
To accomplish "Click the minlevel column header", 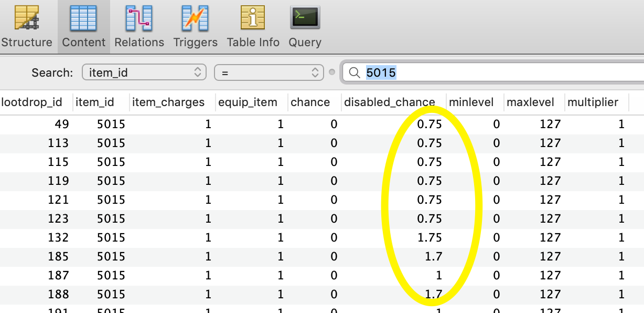I will [471, 102].
